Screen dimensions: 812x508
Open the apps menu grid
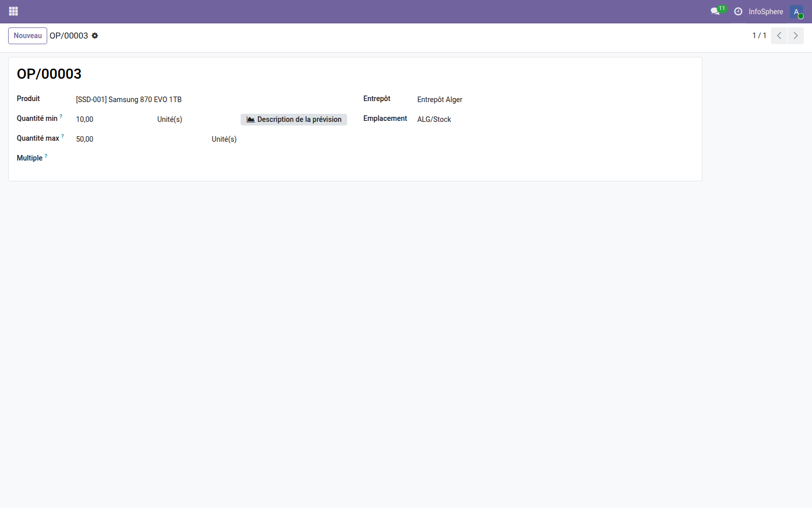13,11
